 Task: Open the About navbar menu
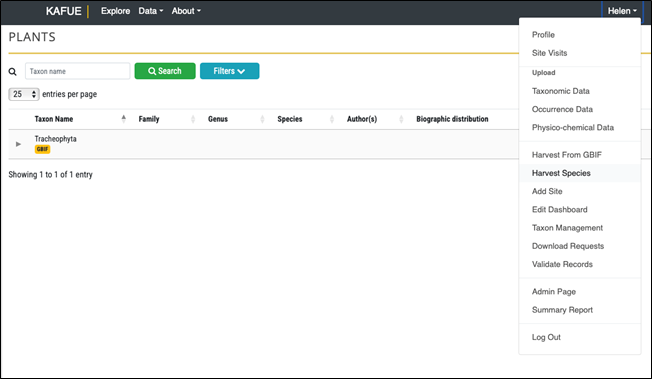[186, 11]
